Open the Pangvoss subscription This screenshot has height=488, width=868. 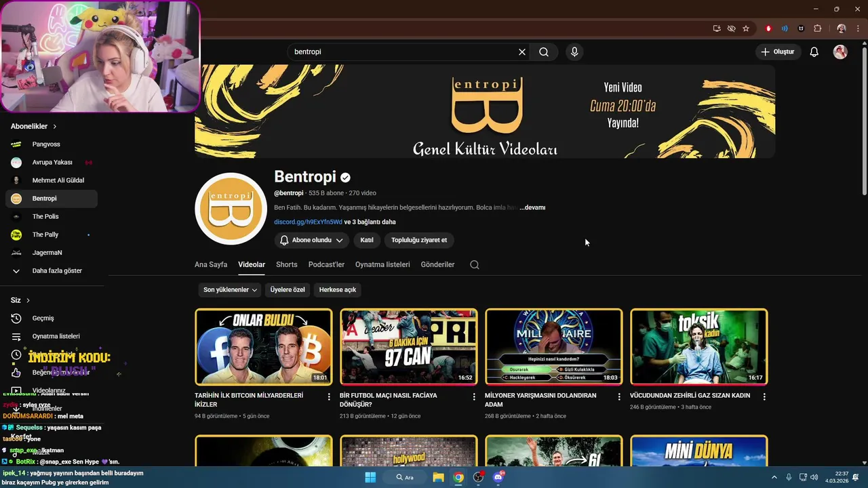point(52,144)
